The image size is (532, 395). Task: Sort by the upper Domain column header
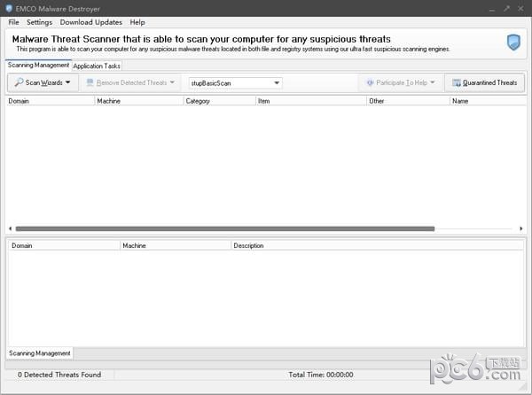click(50, 101)
